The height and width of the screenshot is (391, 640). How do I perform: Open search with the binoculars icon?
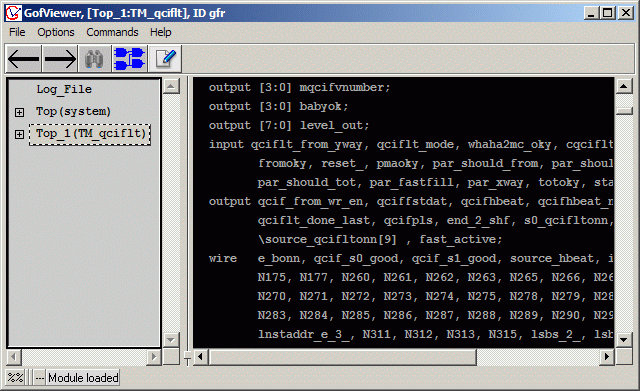[94, 59]
